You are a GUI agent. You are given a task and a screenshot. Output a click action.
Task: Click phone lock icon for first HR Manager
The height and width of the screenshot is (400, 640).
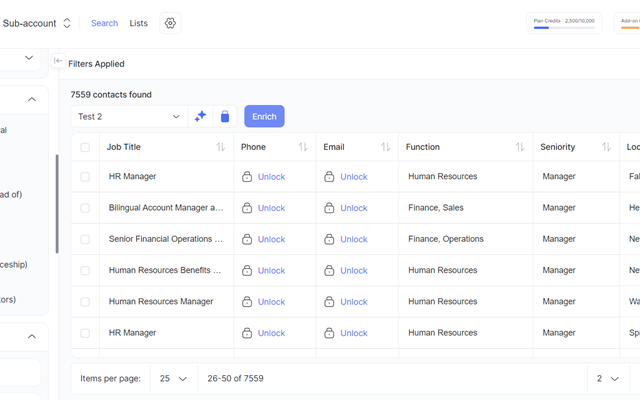pos(247,176)
